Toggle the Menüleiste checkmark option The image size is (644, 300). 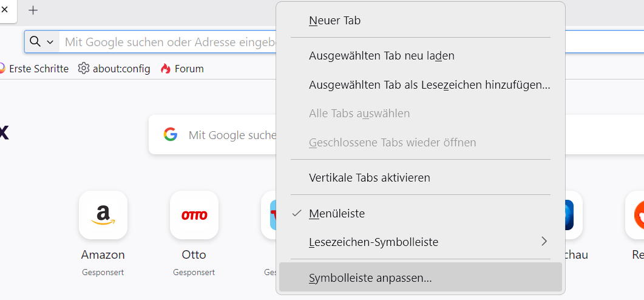click(x=337, y=213)
